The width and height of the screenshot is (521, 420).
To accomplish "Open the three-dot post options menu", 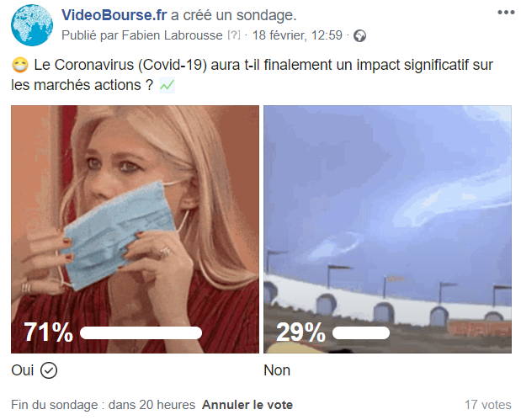I will pos(506,13).
